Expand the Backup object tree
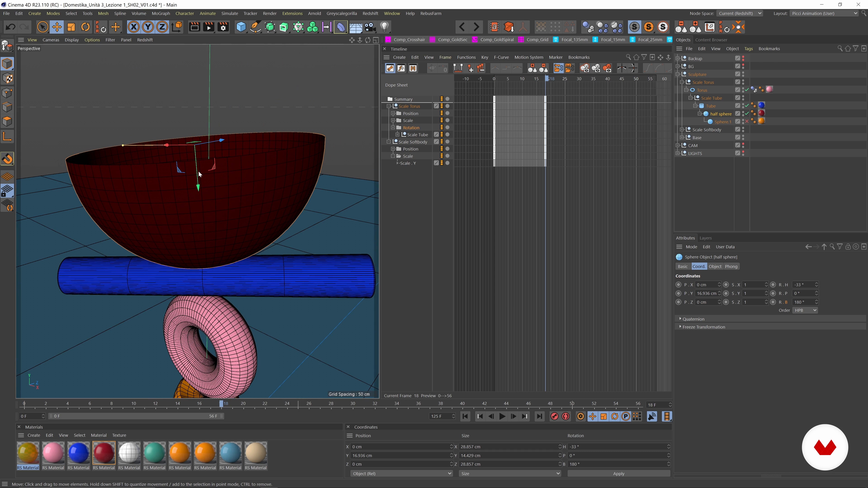The height and width of the screenshot is (488, 868). pos(678,58)
